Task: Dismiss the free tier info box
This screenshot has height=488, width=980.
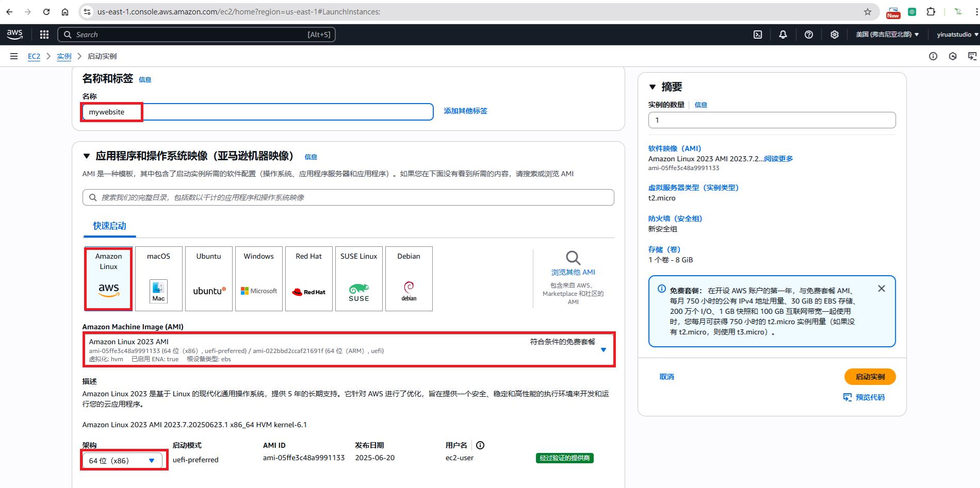Action: click(x=881, y=289)
